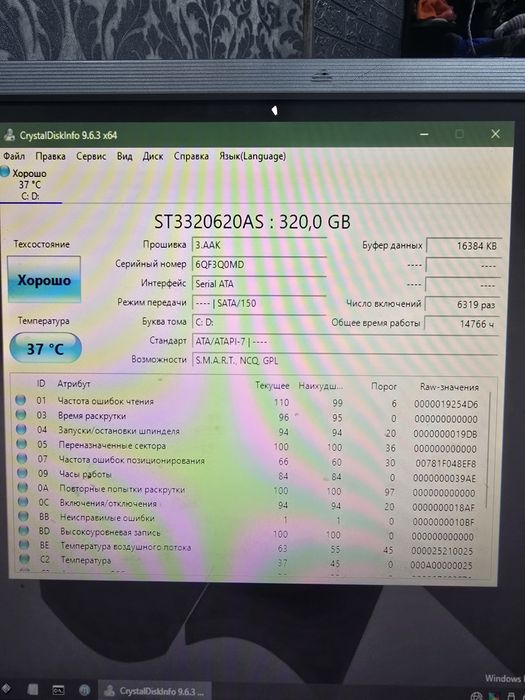Click the drive title ST3320620AS : 320,0 GB

pos(252,222)
